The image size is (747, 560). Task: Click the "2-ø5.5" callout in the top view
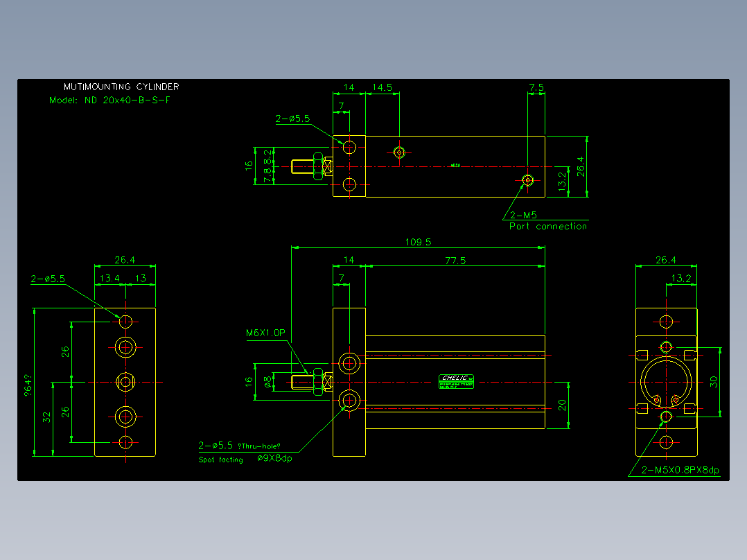pyautogui.click(x=292, y=119)
